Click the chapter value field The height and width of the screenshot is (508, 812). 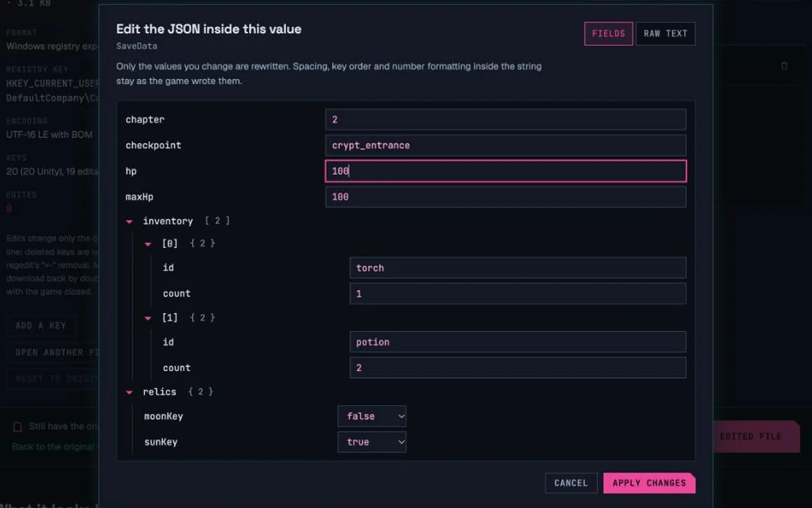click(505, 119)
